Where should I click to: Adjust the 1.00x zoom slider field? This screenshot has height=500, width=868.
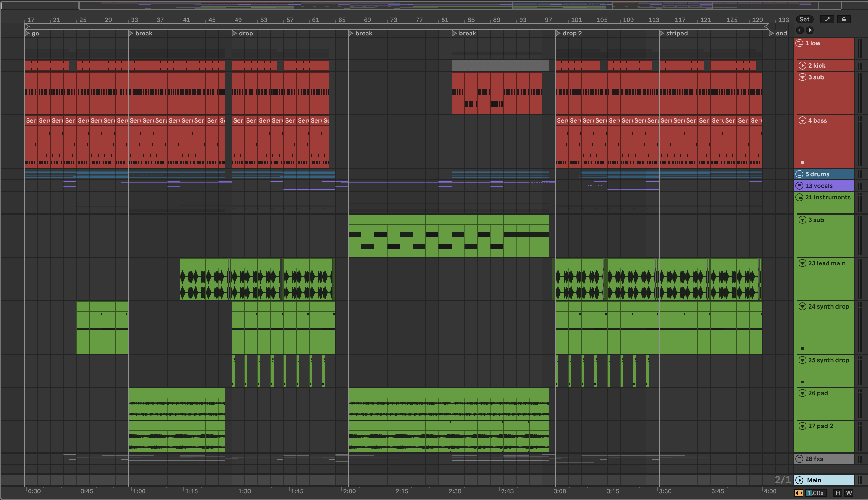[x=816, y=493]
